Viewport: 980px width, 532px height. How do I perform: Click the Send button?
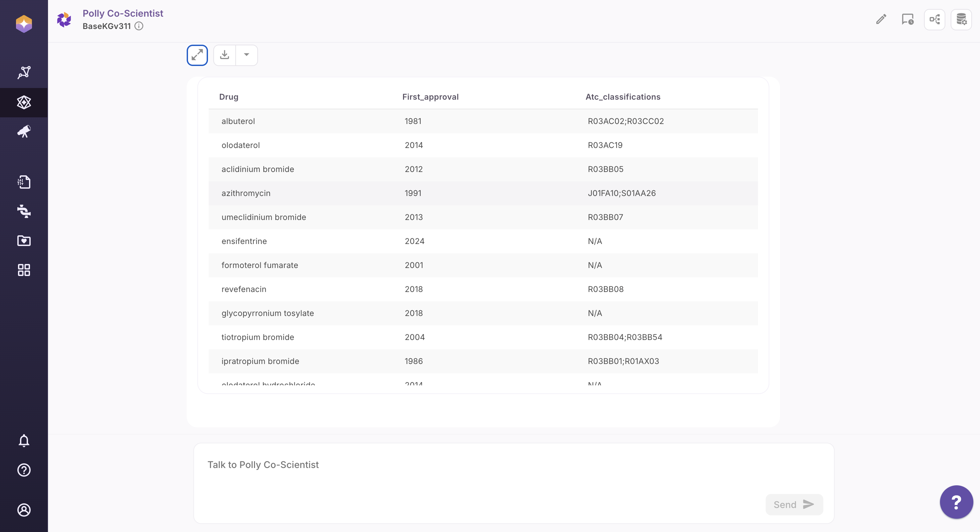tap(794, 504)
